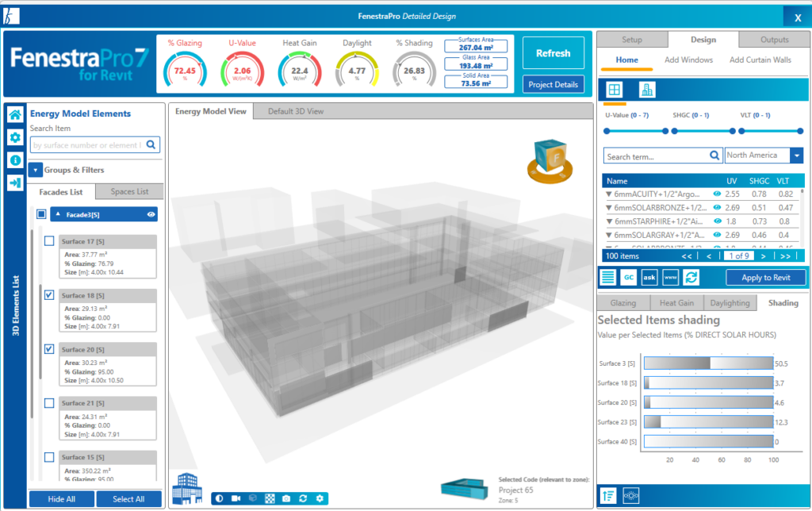Click the sun settings icon below shading chart
This screenshot has width=812, height=511.
[630, 496]
